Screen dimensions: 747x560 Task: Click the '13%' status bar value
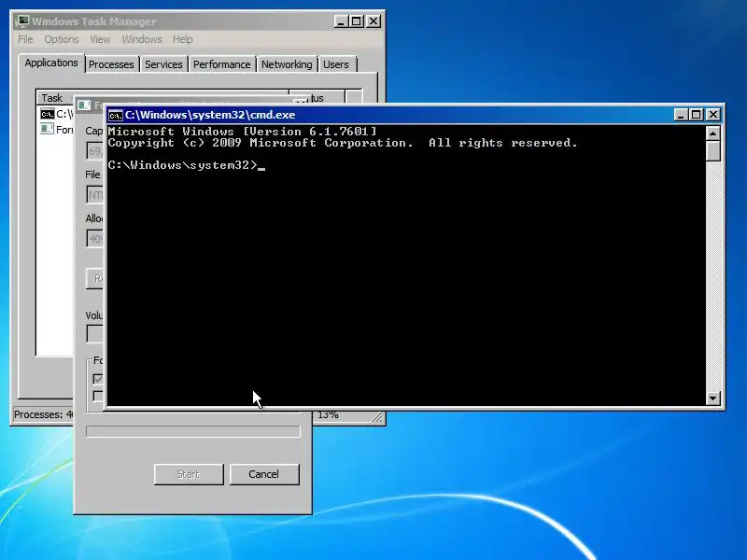click(x=328, y=414)
